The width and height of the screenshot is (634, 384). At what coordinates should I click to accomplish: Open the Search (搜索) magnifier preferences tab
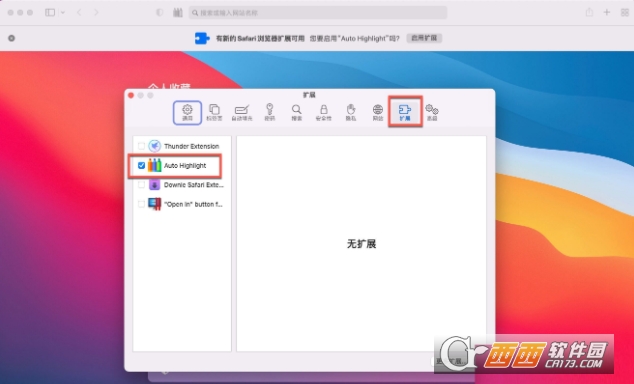296,112
